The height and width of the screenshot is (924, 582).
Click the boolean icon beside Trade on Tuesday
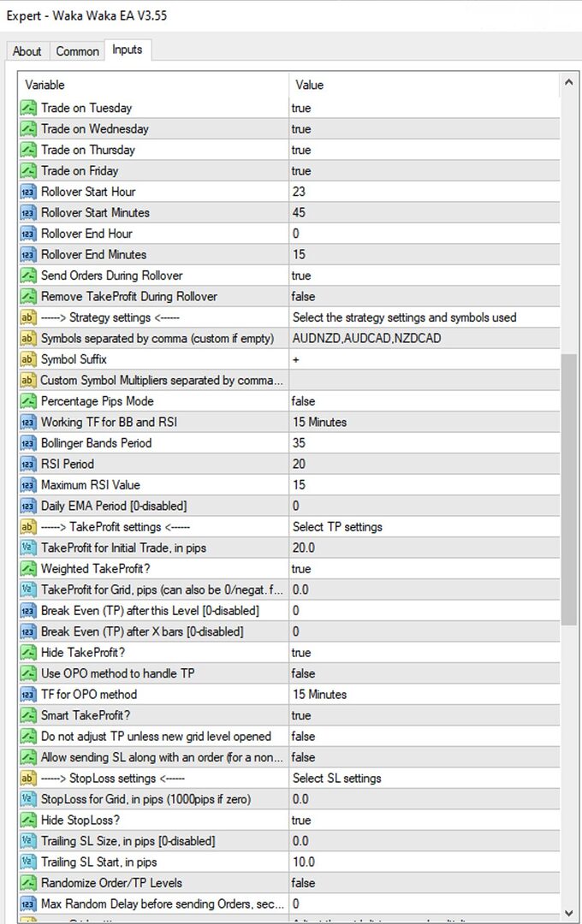click(28, 108)
